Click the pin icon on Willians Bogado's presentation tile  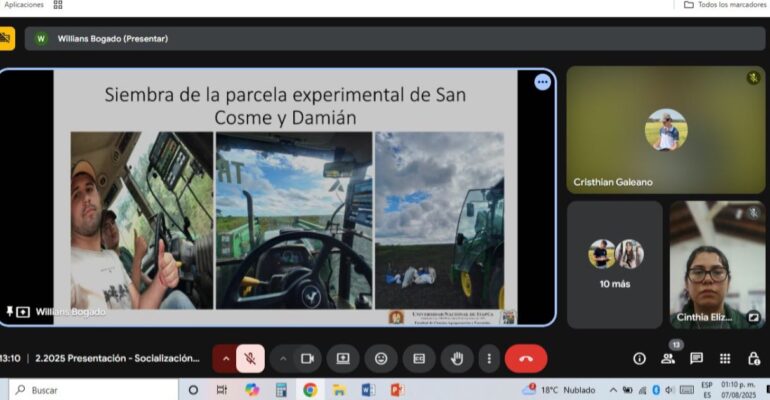9,311
